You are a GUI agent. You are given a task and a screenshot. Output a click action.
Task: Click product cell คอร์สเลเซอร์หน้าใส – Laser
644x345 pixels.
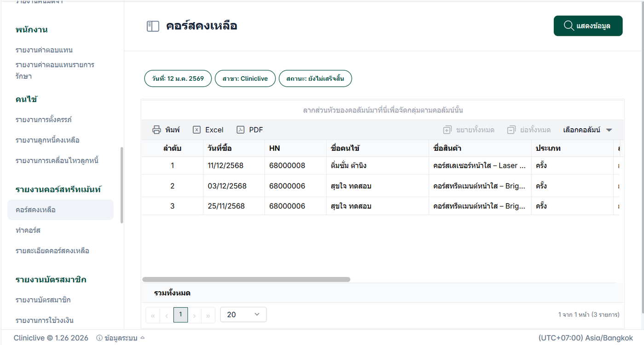tap(479, 165)
